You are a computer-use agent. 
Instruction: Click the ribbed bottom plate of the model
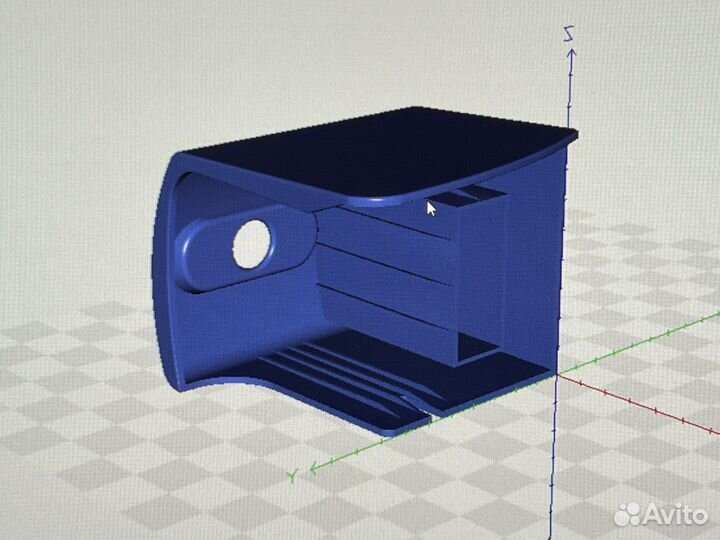click(x=367, y=381)
